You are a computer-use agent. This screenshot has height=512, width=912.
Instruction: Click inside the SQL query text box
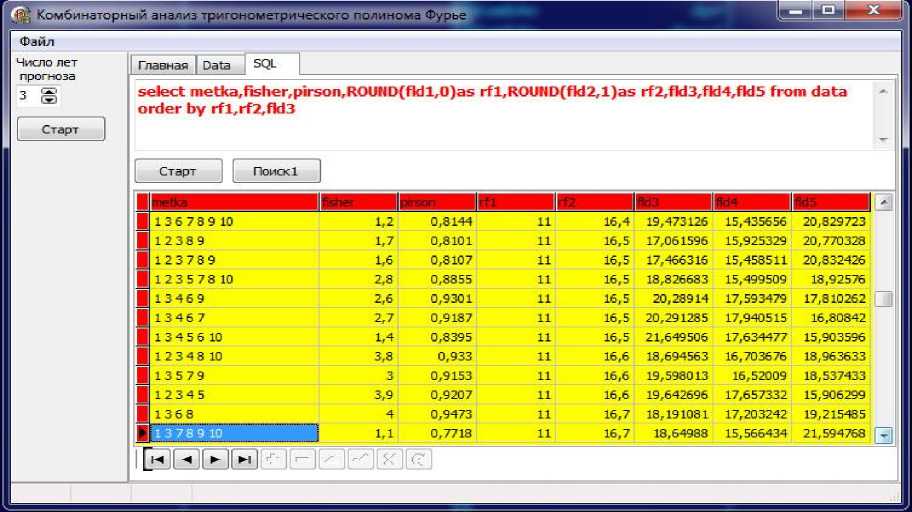(x=504, y=114)
